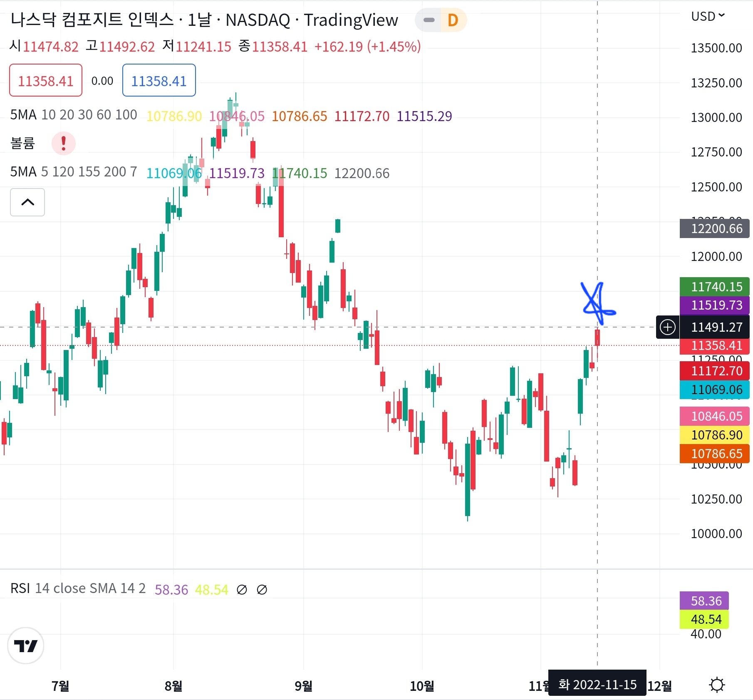Click the TradingView logo icon
This screenshot has height=700, width=753.
(26, 645)
